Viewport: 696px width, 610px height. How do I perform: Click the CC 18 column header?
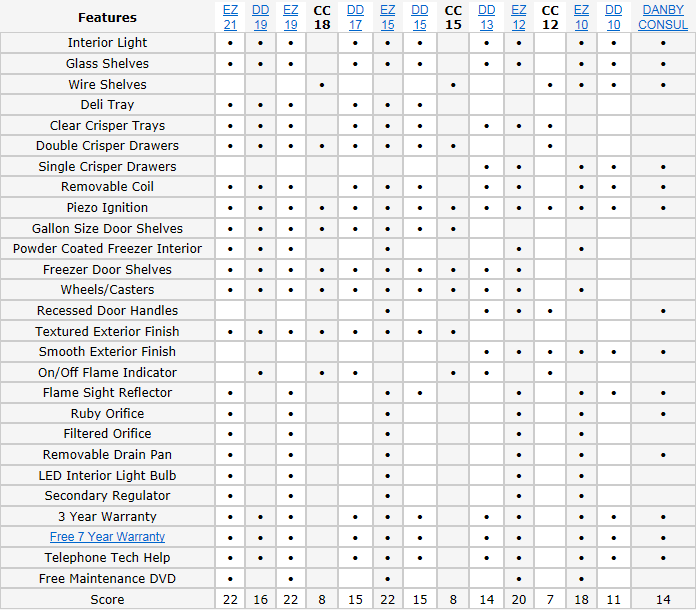tap(322, 17)
